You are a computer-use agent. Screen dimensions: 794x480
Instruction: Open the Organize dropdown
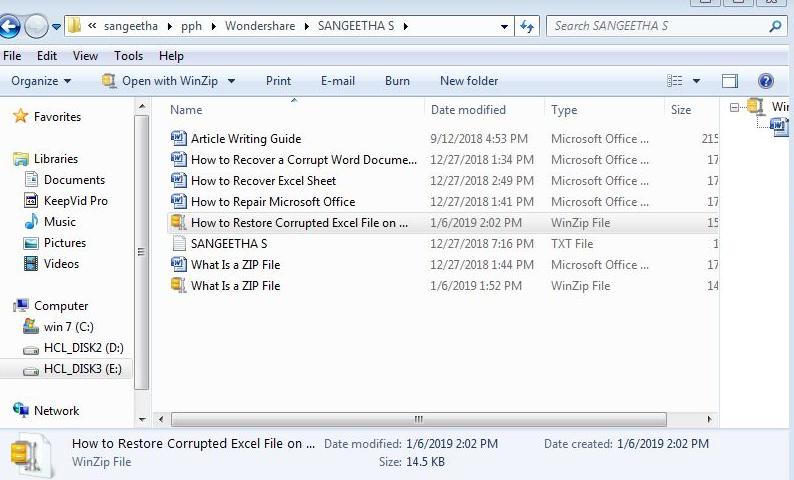click(41, 81)
